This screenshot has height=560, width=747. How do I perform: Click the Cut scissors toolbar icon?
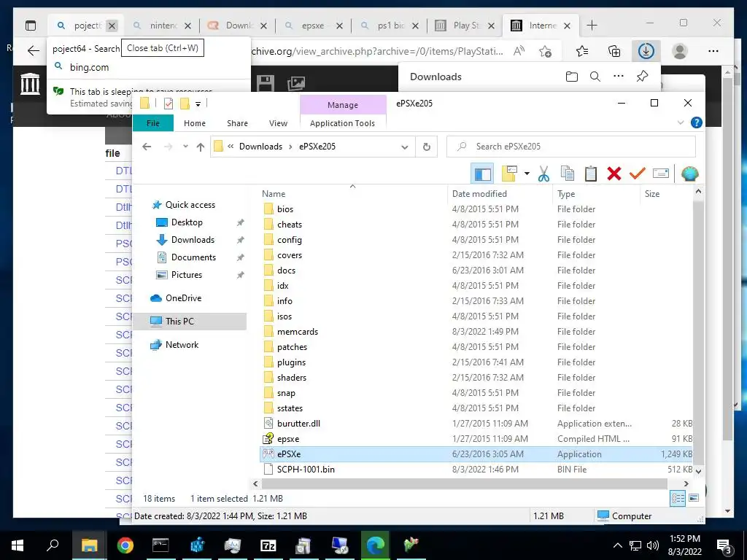click(x=543, y=174)
